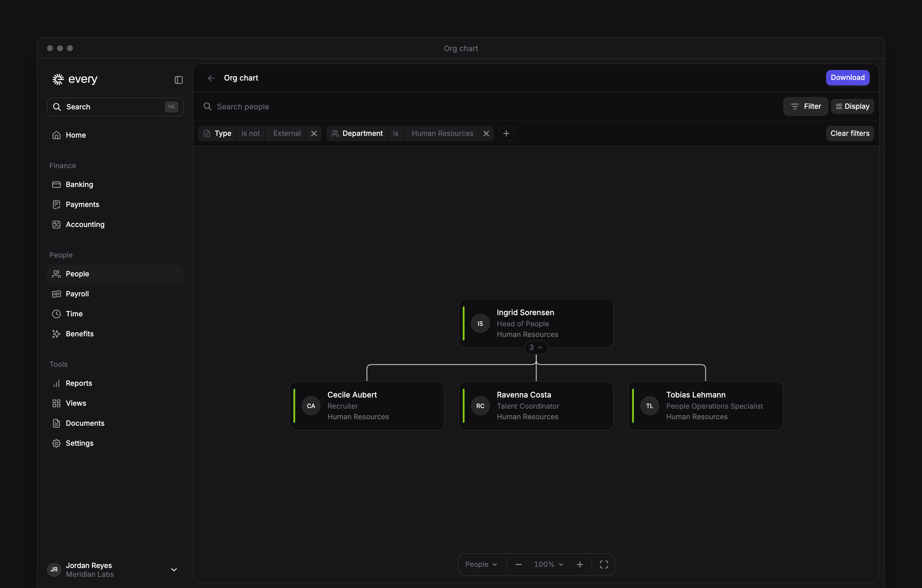Viewport: 922px width, 588px height.
Task: Open Time in the sidebar
Action: [115, 313]
